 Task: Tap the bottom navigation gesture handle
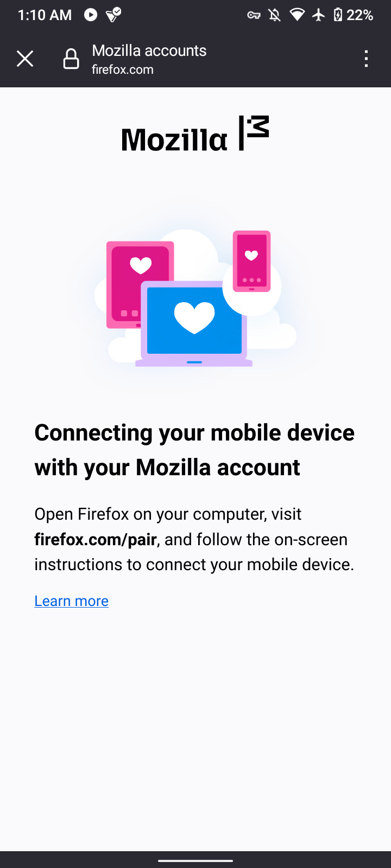point(195,860)
